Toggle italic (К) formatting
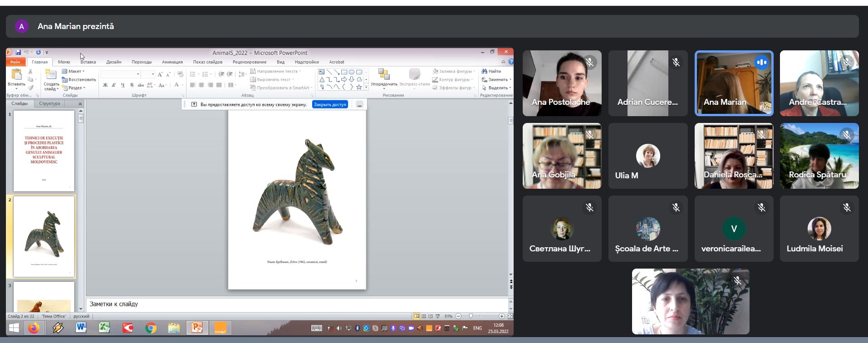The width and height of the screenshot is (868, 343). pos(114,85)
